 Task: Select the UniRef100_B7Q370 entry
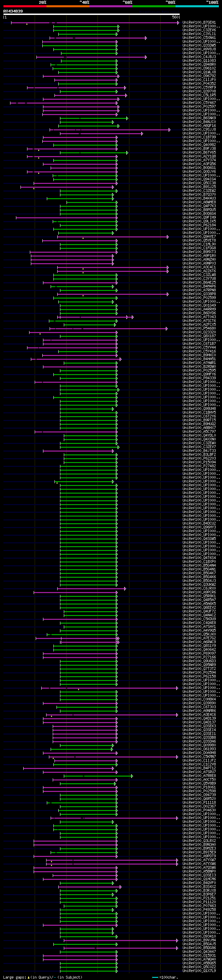click(199, 195)
